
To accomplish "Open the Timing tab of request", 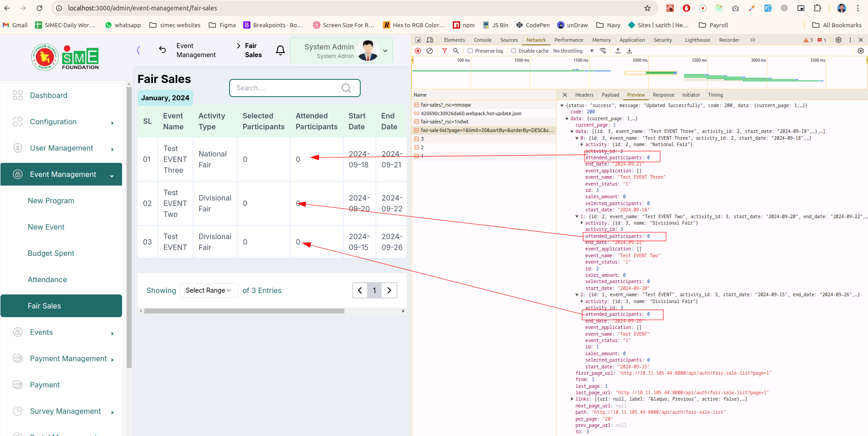I will pos(716,95).
